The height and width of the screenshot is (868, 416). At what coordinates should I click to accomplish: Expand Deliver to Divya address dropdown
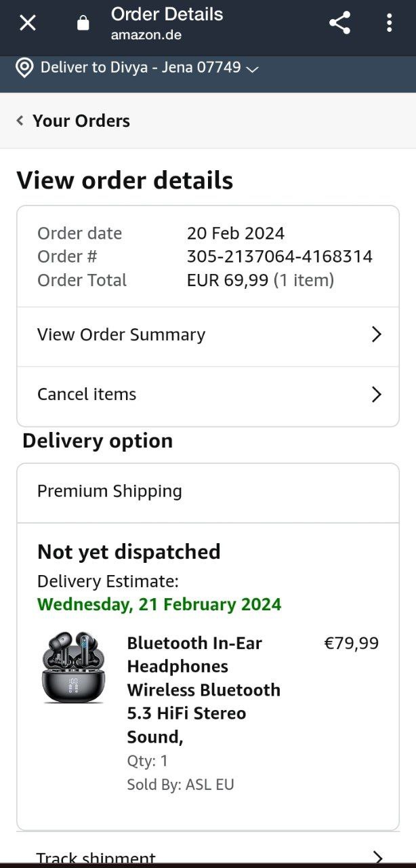click(252, 68)
